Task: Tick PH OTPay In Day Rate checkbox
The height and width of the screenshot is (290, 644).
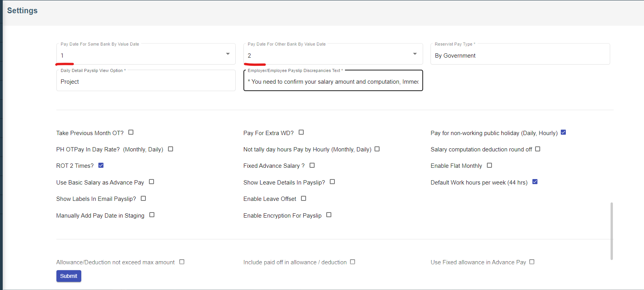Action: (x=171, y=149)
